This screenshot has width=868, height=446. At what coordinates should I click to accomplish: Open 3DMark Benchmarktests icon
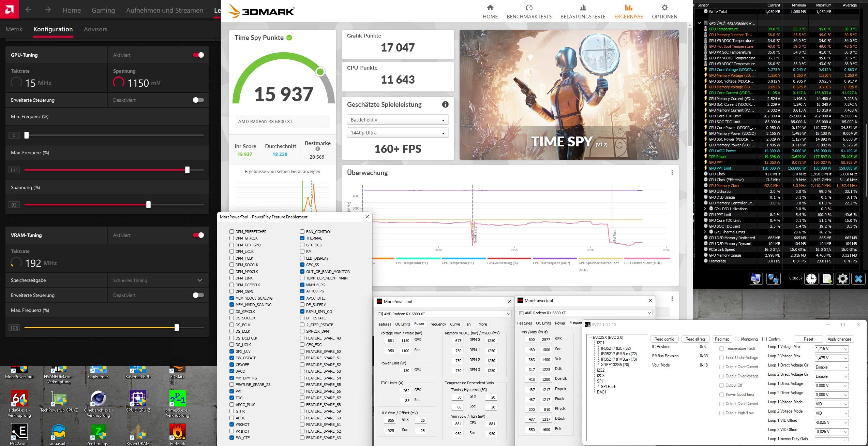(529, 8)
